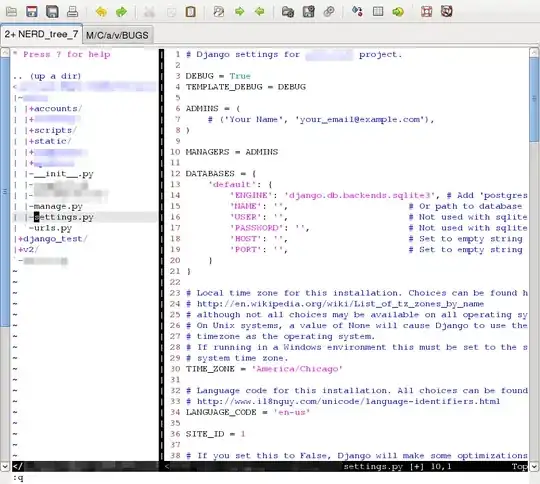Expand the django_test/ folder

(x=53, y=239)
